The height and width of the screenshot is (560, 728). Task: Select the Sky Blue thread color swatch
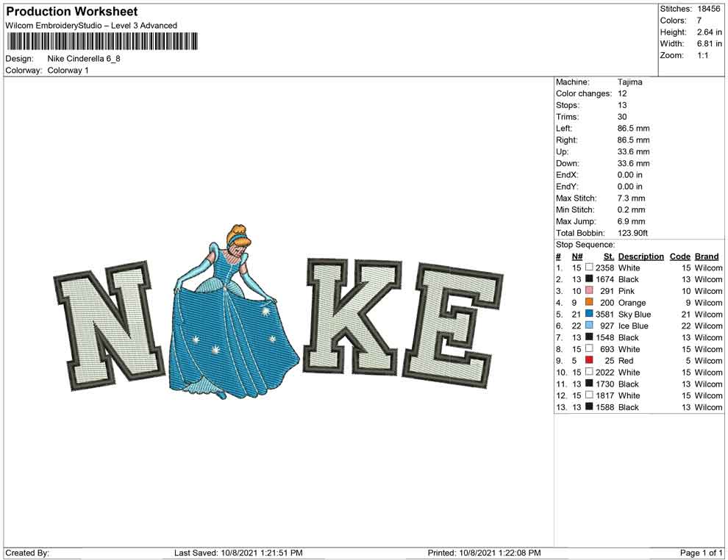589,314
